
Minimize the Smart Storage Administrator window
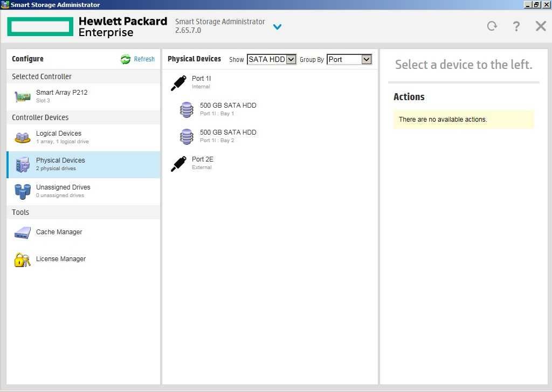pos(528,4)
